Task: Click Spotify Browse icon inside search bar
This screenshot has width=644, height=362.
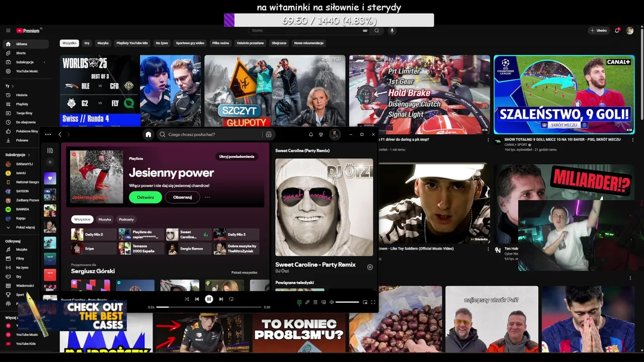Action: [x=269, y=134]
